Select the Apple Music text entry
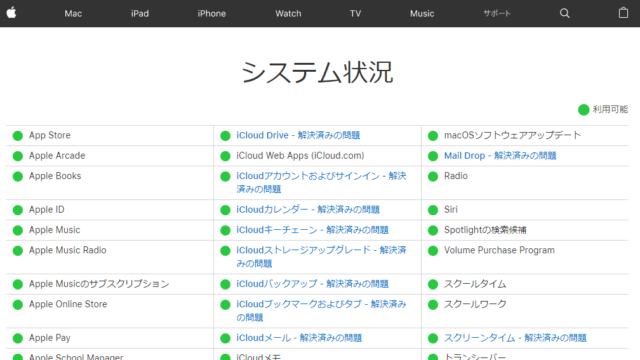This screenshot has height=360, width=640. point(54,230)
